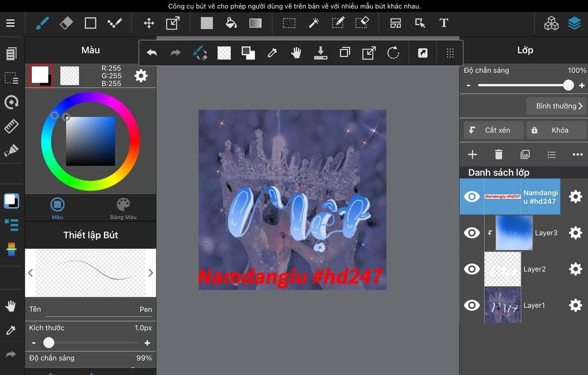Pick eyedropper in floating toolbar
This screenshot has width=588, height=375.
pyautogui.click(x=272, y=53)
